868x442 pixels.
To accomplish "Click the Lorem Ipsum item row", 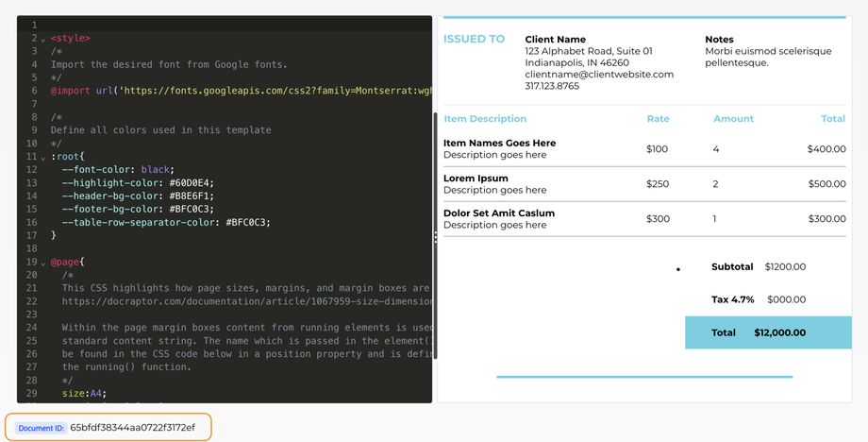I will click(644, 184).
